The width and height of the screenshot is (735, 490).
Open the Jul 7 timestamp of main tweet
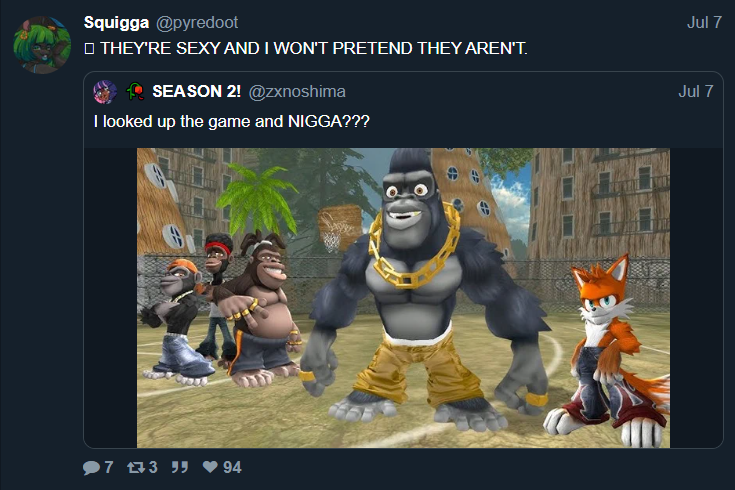(704, 23)
